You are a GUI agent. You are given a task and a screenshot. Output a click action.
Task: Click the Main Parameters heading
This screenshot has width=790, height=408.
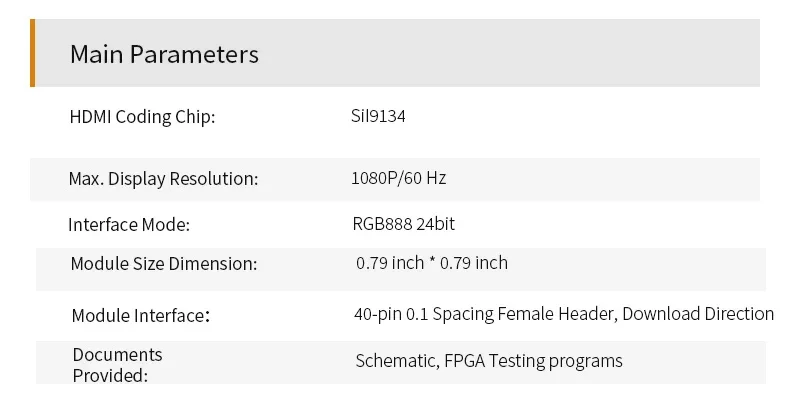tap(164, 54)
